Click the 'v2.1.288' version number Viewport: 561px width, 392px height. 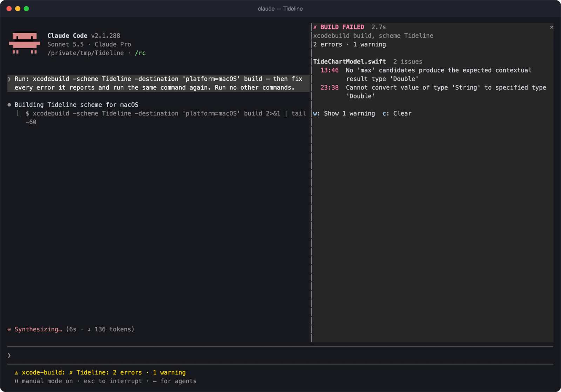(106, 36)
